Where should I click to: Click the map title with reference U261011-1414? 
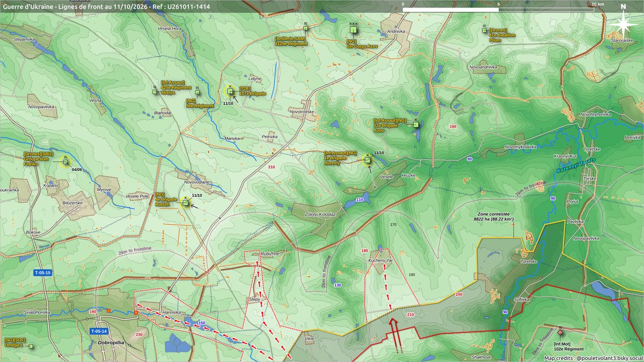(106, 6)
